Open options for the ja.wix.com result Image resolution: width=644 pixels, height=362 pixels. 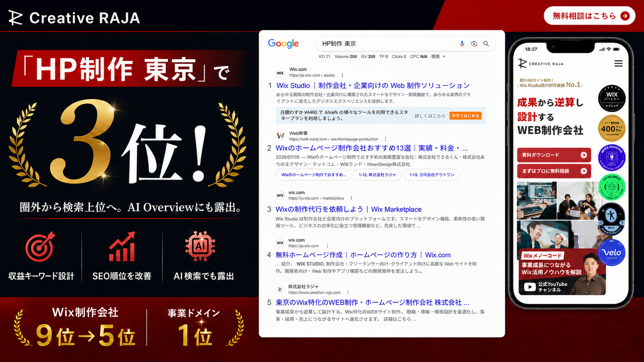pos(327,246)
